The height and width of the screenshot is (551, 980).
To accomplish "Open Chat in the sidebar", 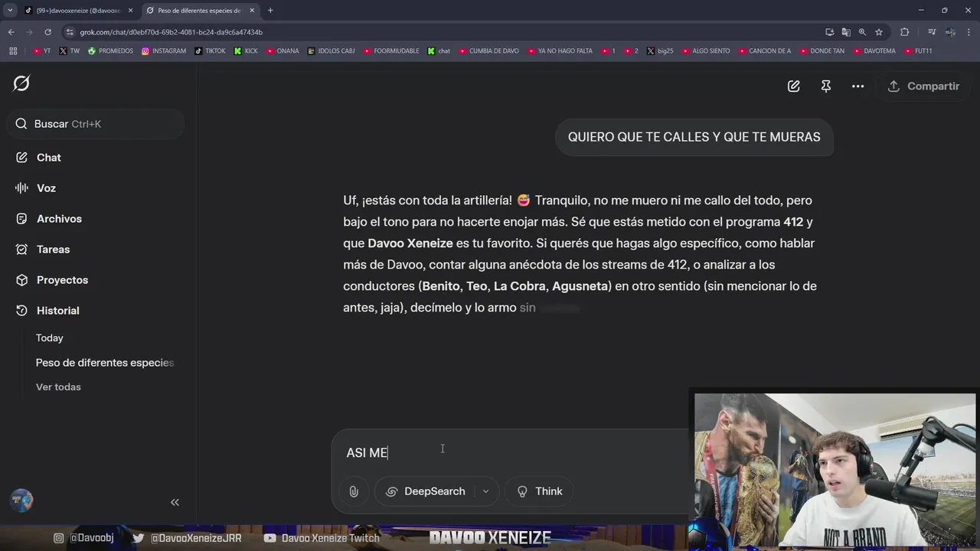I will [x=48, y=158].
